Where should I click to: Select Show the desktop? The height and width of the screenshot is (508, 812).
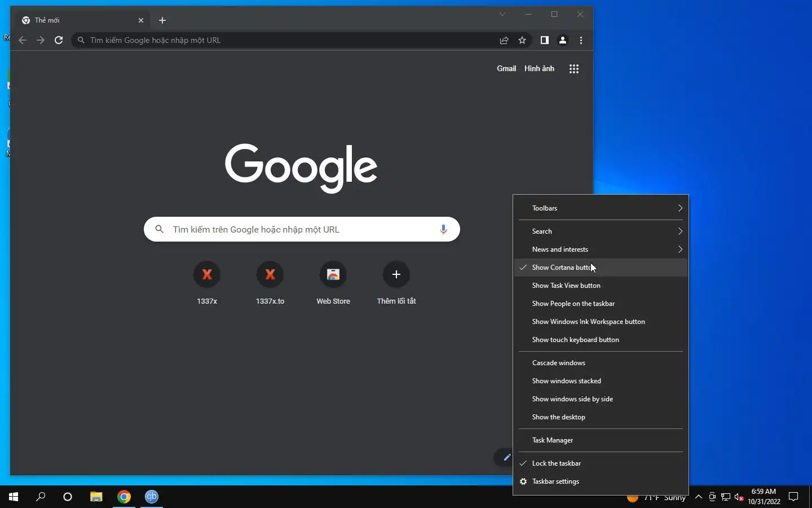[x=601, y=417]
